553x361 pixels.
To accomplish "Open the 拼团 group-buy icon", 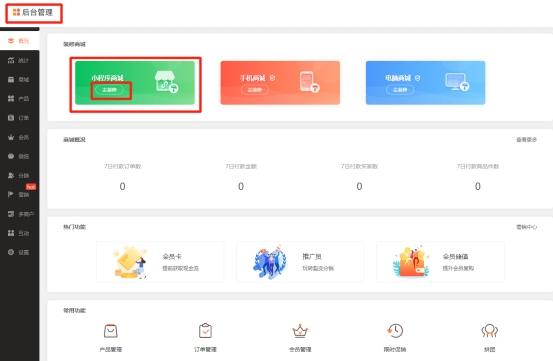I will 490,331.
